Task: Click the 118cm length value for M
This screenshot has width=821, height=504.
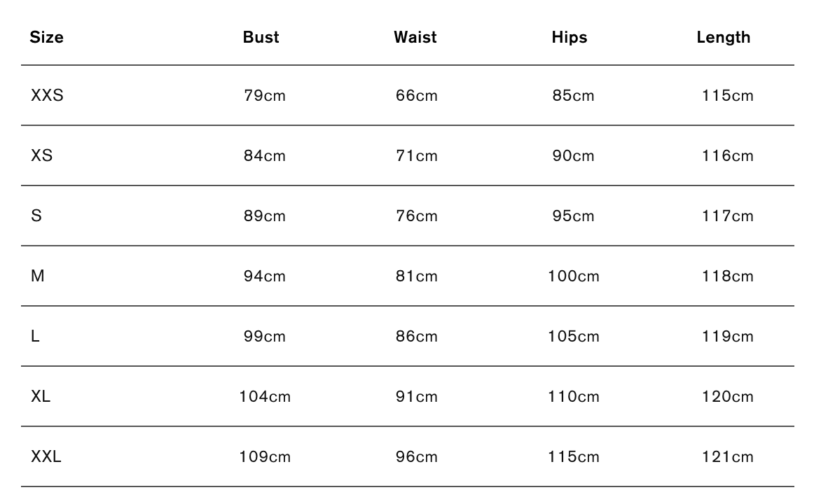Action: pos(728,276)
